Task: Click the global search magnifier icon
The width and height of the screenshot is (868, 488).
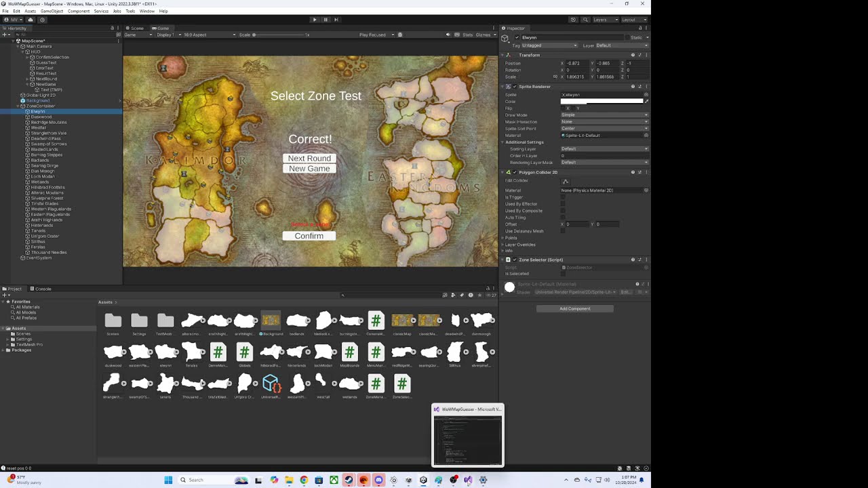Action: tap(586, 20)
